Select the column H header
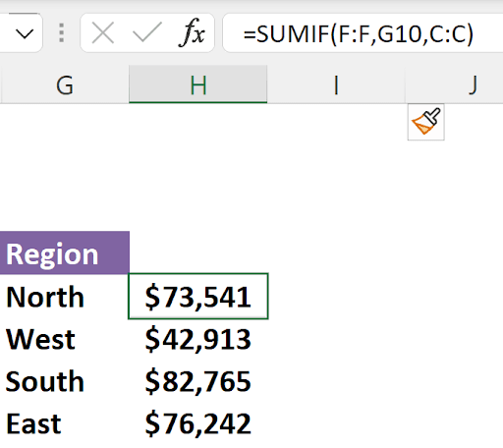 click(198, 85)
